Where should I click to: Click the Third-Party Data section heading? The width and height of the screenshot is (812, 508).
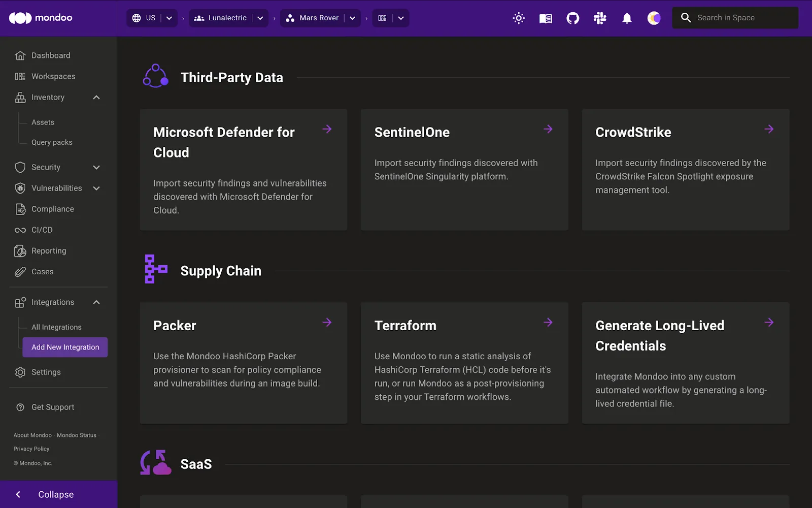click(x=232, y=78)
